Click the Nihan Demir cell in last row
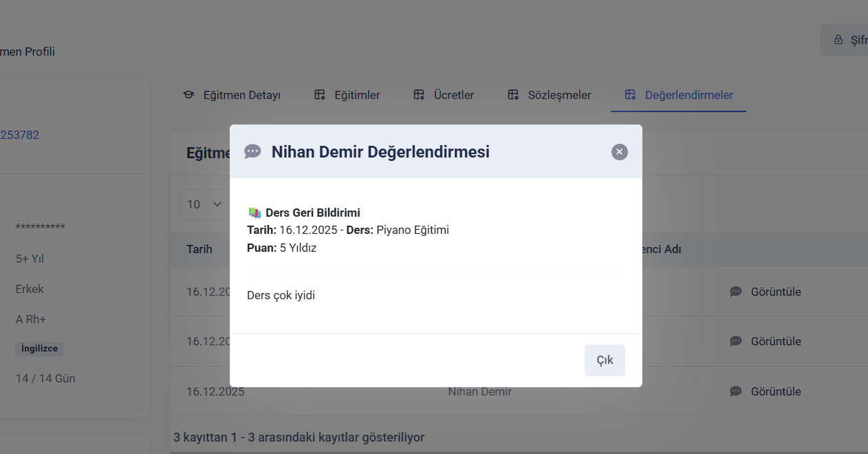Screen dimensions: 868x454 pyautogui.click(x=479, y=391)
